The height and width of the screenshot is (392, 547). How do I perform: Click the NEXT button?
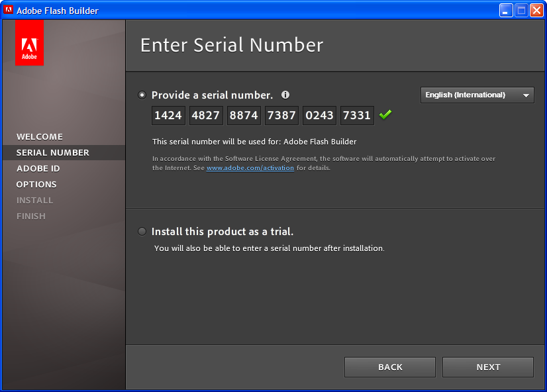point(488,367)
